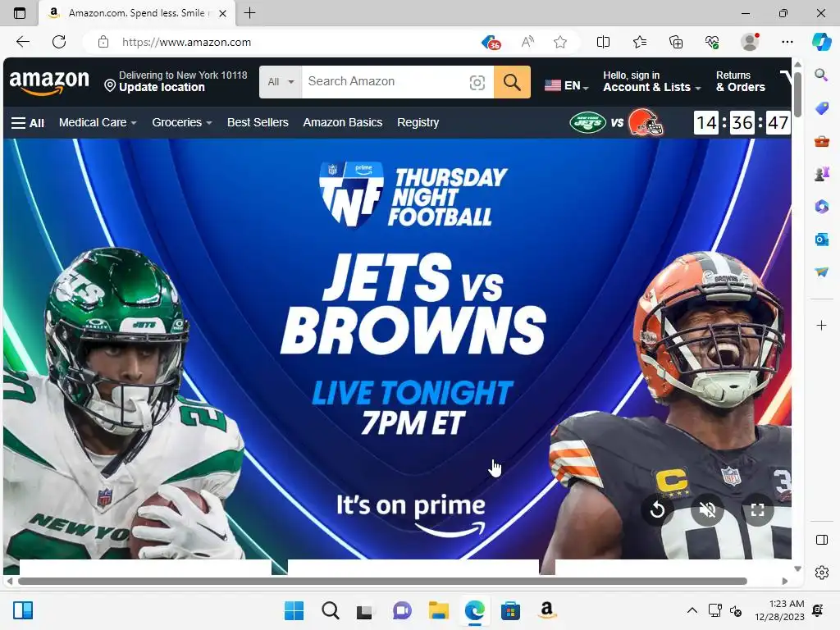Open the shopping coupons icon with 36 badge
Screen dimensions: 840x630
tap(491, 43)
